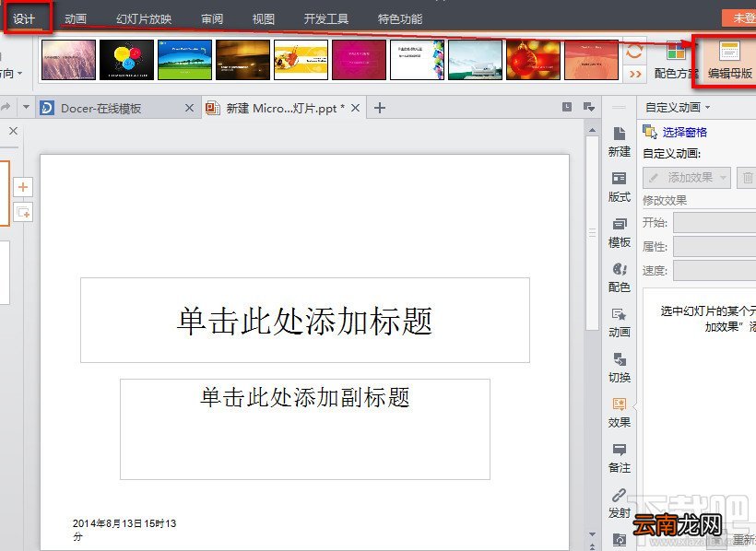Open the 属性 dropdown field
Image resolution: width=756 pixels, height=551 pixels.
pyautogui.click(x=715, y=246)
